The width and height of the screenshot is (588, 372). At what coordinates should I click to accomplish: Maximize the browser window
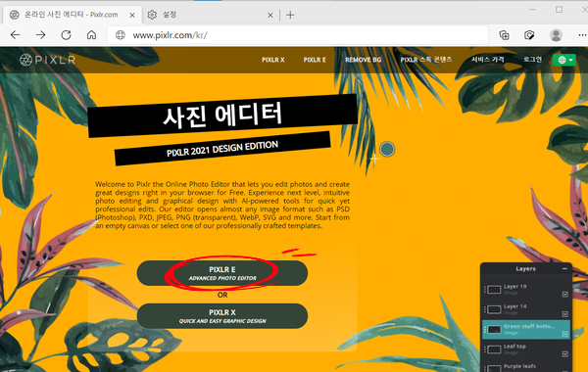click(x=560, y=10)
